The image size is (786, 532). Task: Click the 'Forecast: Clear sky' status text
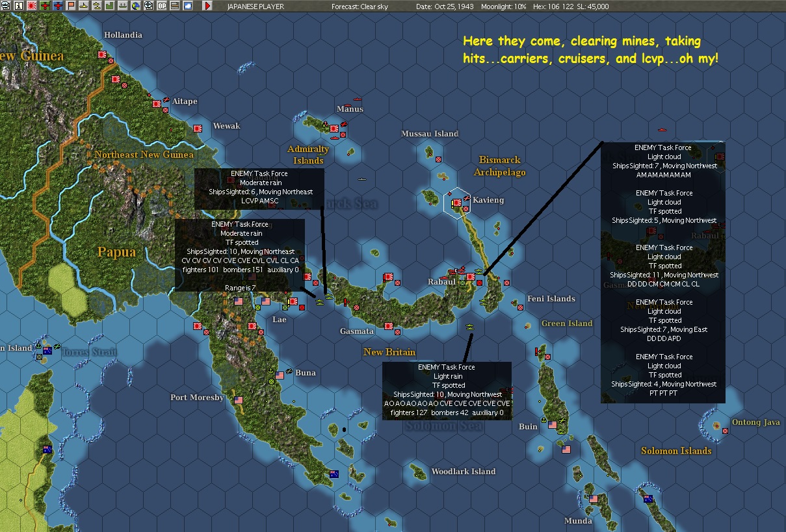[x=361, y=6]
